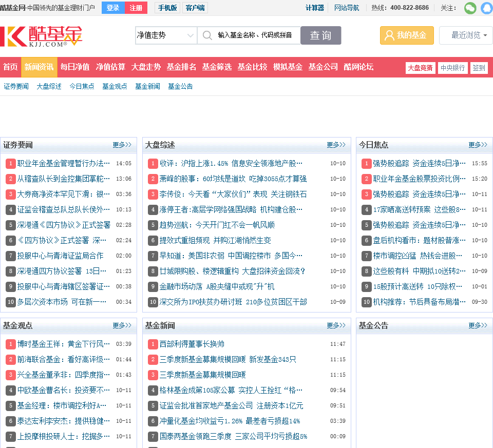Open the 手机版 mobile version link
This screenshot has height=448, width=493.
click(167, 8)
